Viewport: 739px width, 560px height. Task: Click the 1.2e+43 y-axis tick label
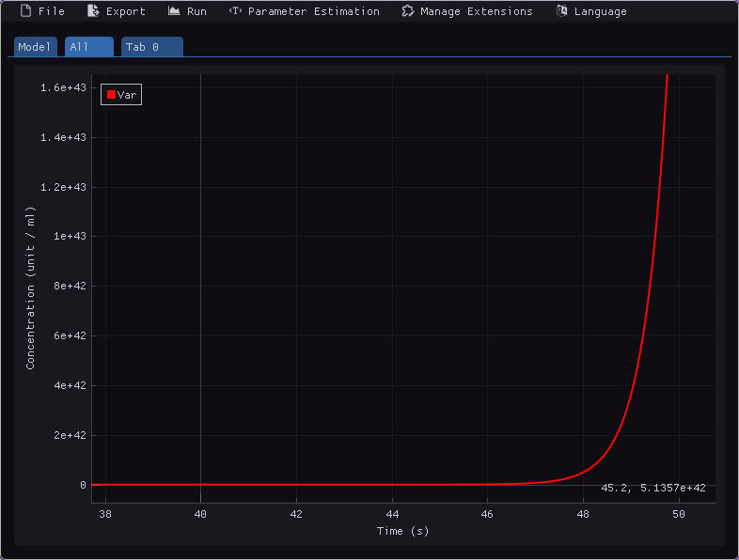pos(64,188)
